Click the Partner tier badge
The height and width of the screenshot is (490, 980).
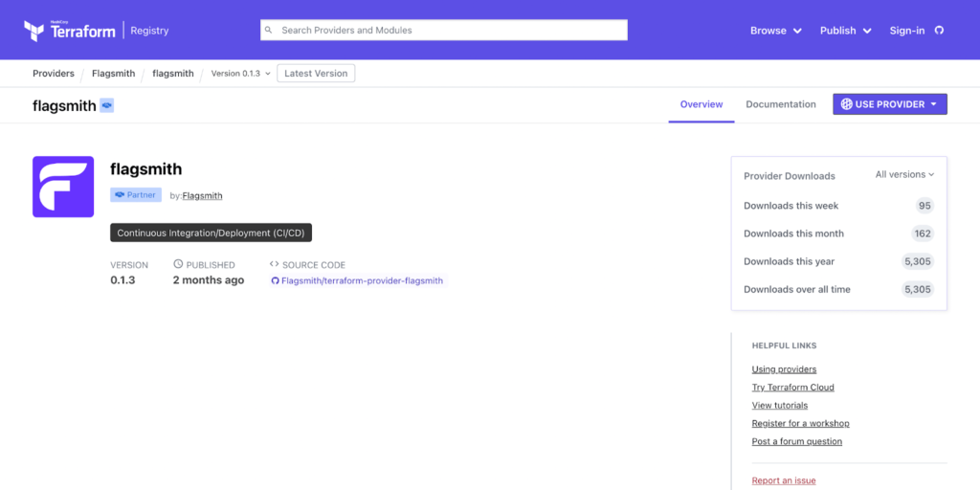coord(136,195)
